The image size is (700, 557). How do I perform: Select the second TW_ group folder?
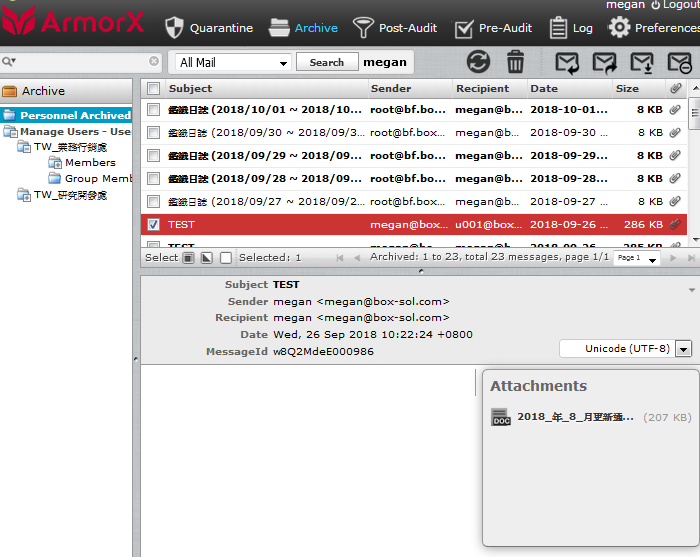click(x=62, y=195)
